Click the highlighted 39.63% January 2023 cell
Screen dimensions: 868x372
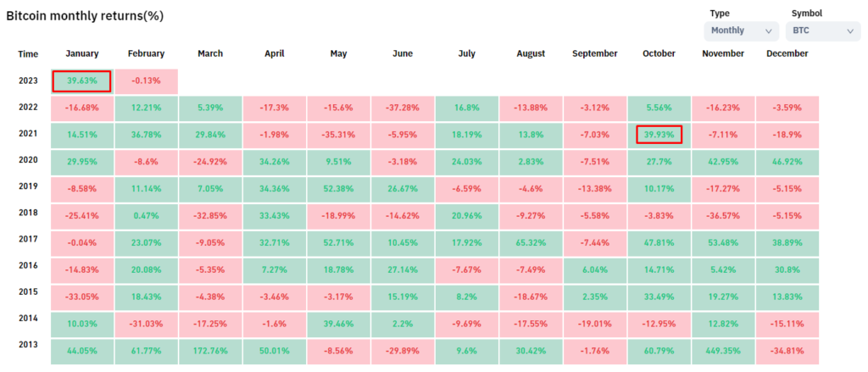[82, 81]
